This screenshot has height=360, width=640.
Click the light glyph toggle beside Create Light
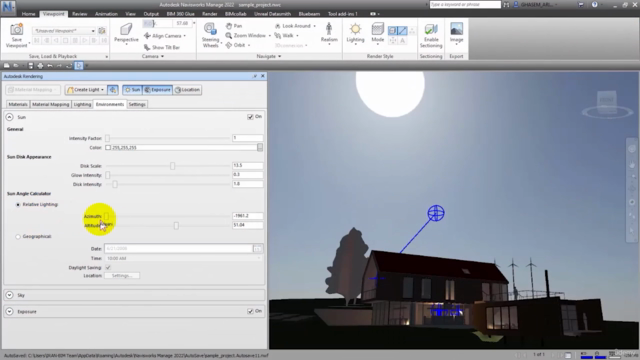click(x=113, y=90)
